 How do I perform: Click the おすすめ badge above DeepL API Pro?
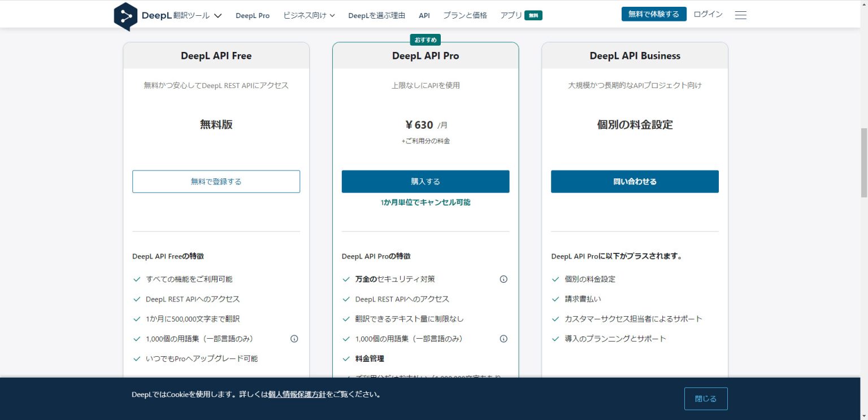pos(426,40)
